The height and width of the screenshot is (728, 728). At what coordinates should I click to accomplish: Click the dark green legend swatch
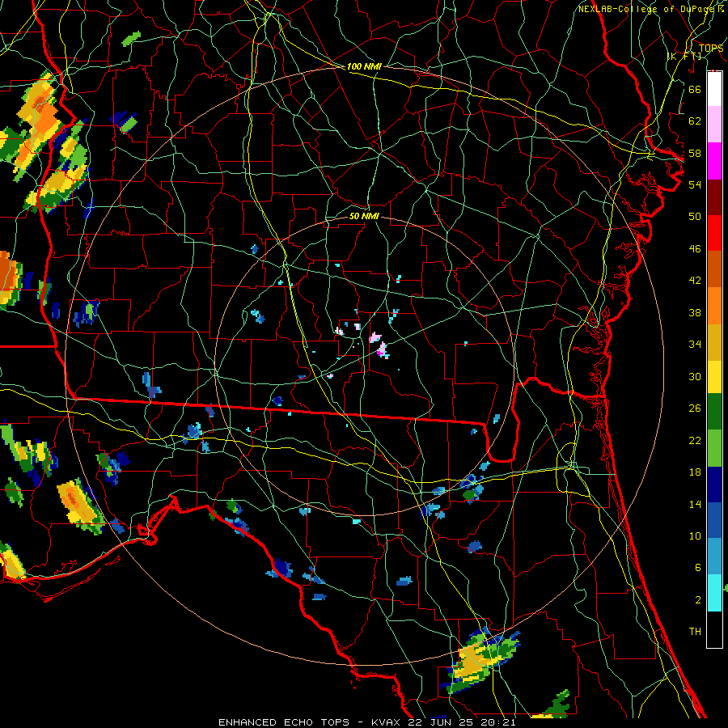(x=714, y=412)
